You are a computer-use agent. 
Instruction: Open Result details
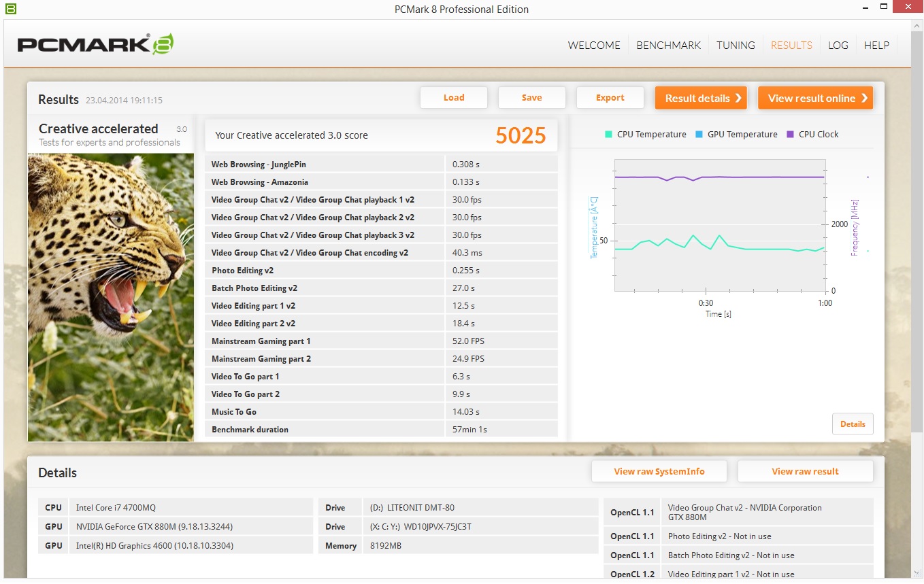701,98
